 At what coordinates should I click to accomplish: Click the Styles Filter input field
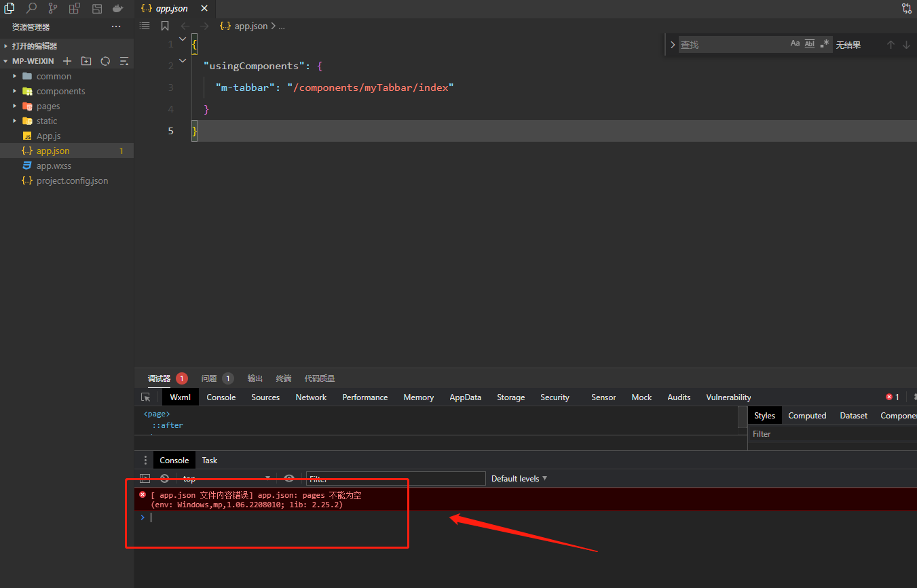[x=832, y=434]
